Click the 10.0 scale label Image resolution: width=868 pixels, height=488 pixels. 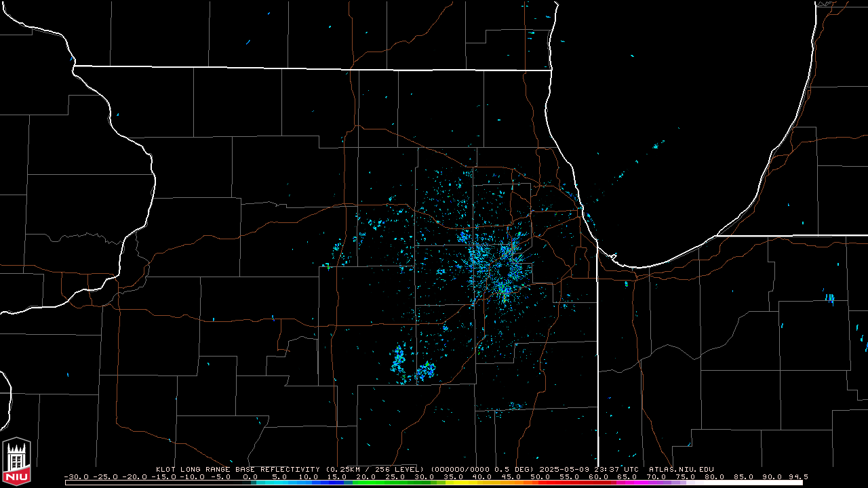[308, 476]
